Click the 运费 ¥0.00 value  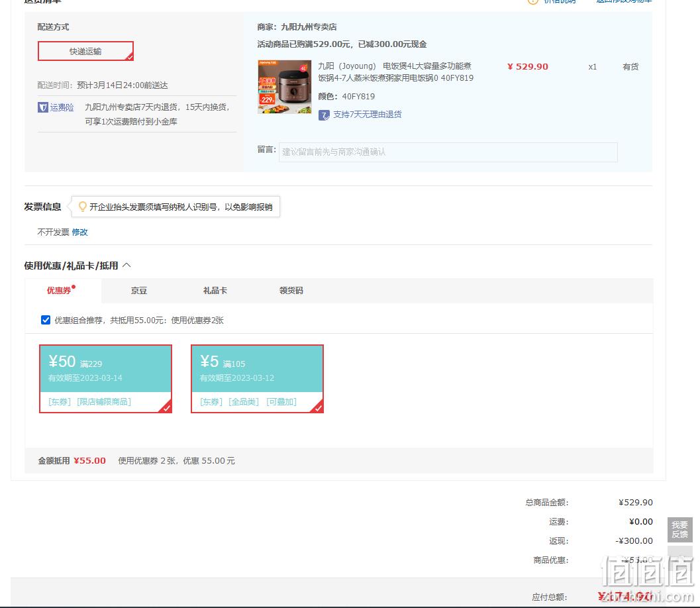click(x=641, y=522)
